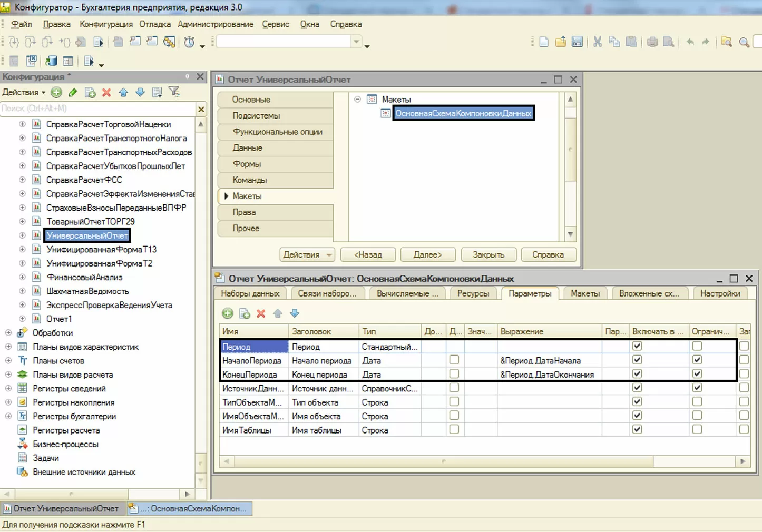Move parameter down with blue arrow icon
762x532 pixels.
click(x=295, y=313)
